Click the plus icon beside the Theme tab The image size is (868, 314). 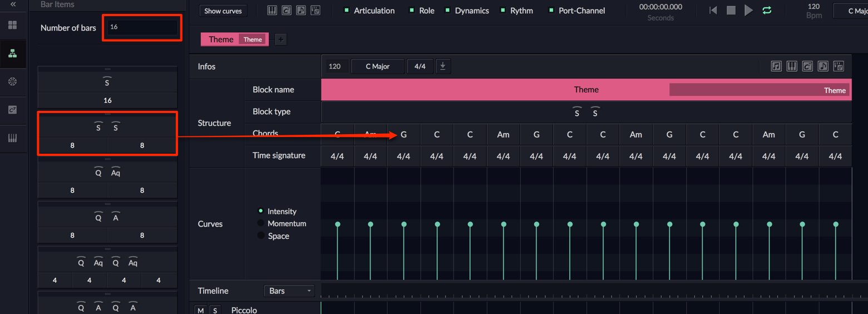click(281, 39)
